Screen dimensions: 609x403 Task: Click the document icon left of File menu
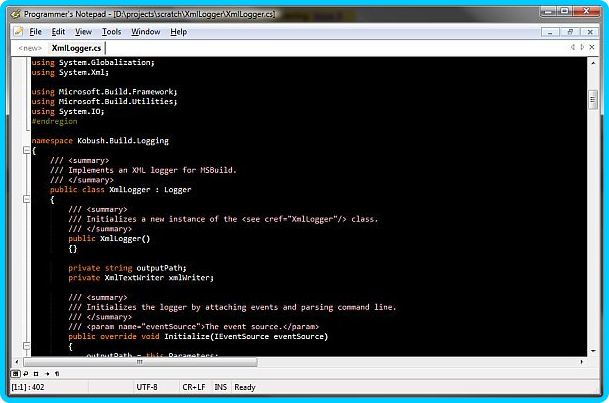click(18, 31)
